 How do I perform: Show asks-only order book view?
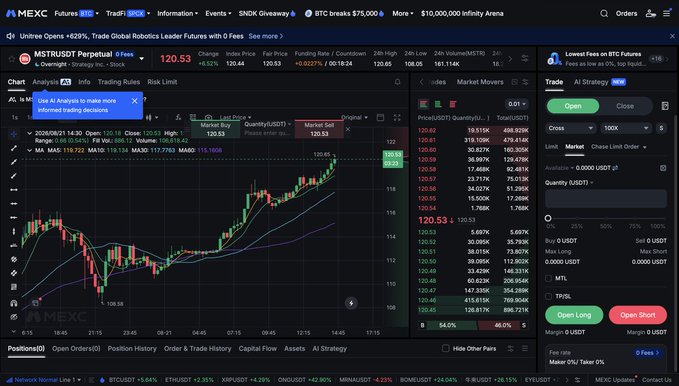pos(453,104)
